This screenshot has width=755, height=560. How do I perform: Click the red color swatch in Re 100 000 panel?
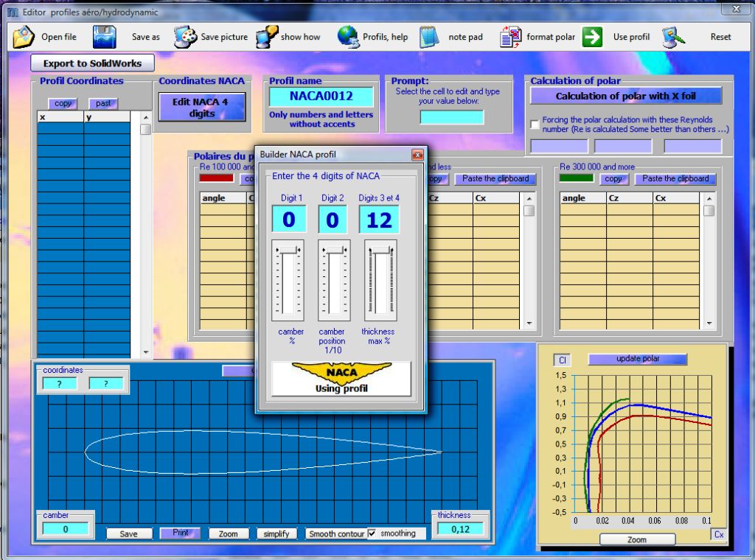pos(216,178)
